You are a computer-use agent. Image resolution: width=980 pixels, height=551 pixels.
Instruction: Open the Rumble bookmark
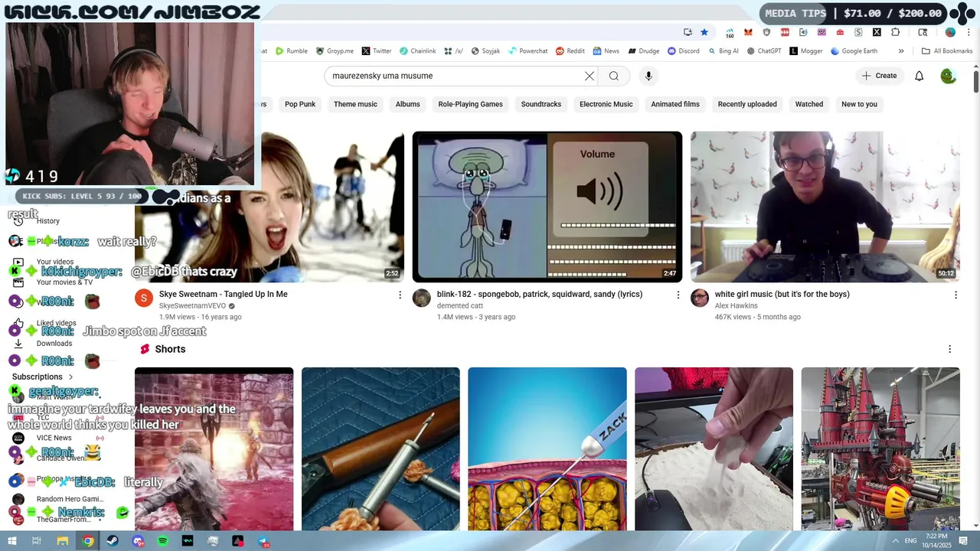click(x=292, y=51)
